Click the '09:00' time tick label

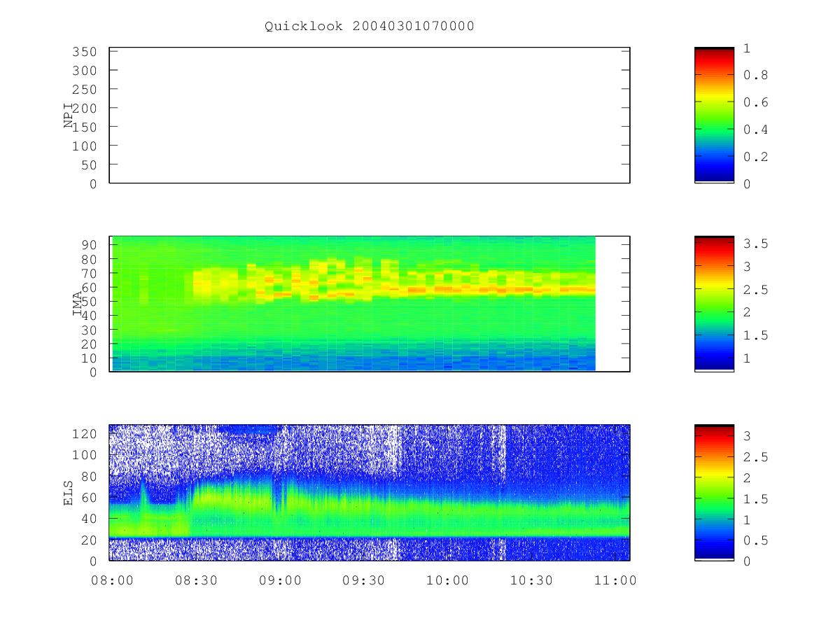[x=280, y=580]
